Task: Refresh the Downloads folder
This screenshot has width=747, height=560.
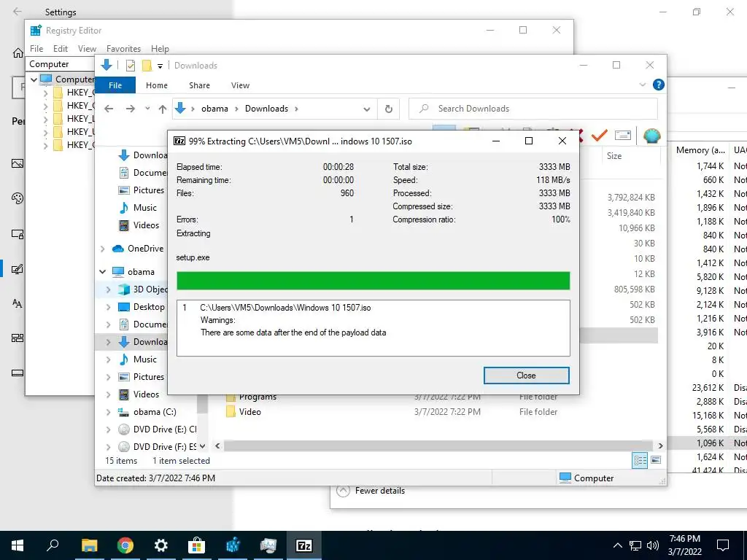Action: pos(389,109)
